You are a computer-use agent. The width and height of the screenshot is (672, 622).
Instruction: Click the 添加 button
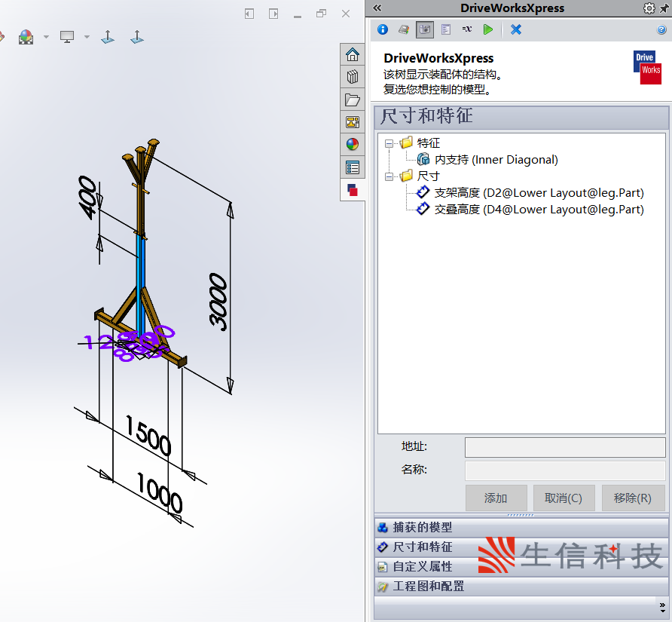[496, 498]
